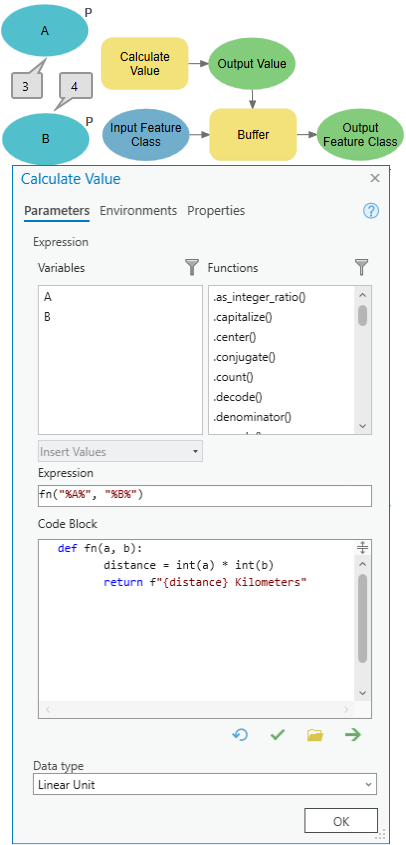Click the code block vertical scrollbar
406x845 pixels.
[362, 618]
